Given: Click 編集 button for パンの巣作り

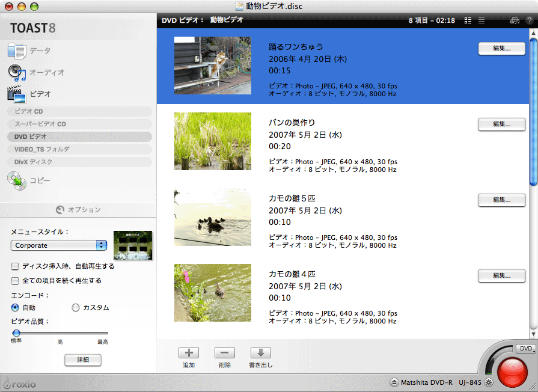Looking at the screenshot, I should click(501, 124).
